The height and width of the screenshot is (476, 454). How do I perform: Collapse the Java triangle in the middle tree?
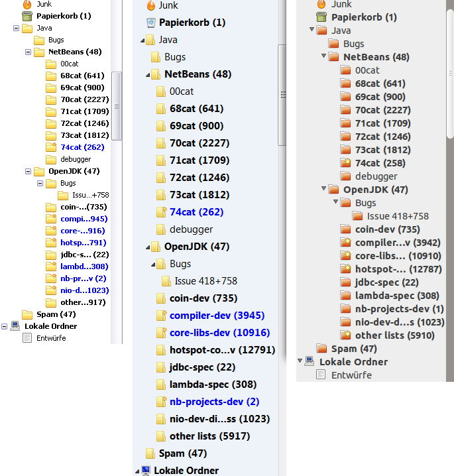point(142,40)
